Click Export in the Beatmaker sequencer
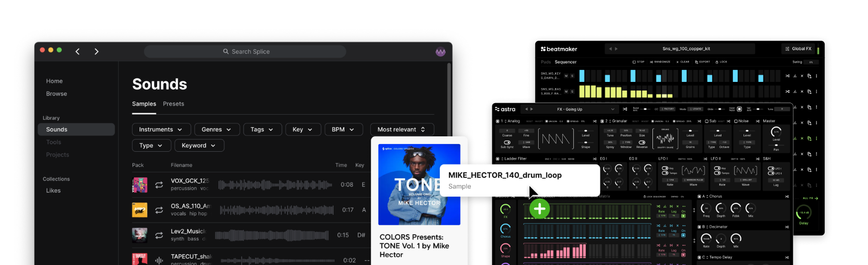Screen dimensions: 868x265 (703, 62)
